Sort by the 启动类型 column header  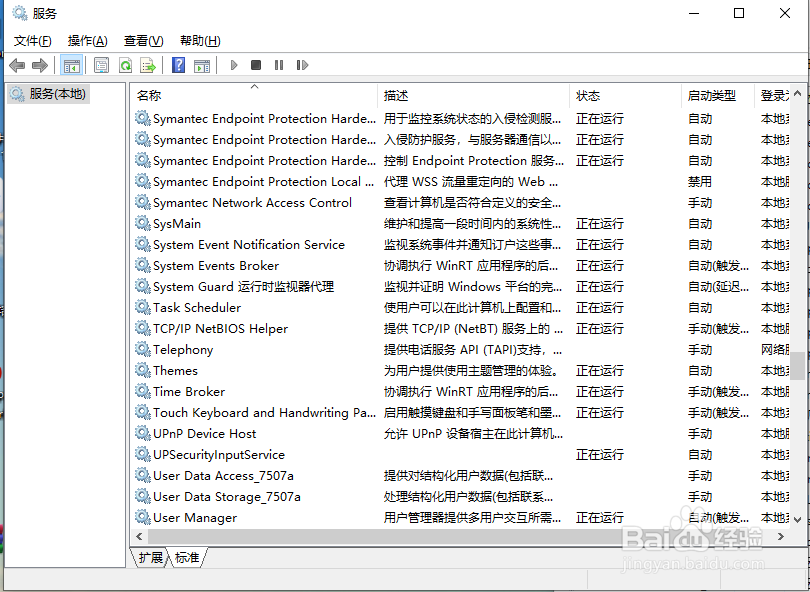coord(718,96)
